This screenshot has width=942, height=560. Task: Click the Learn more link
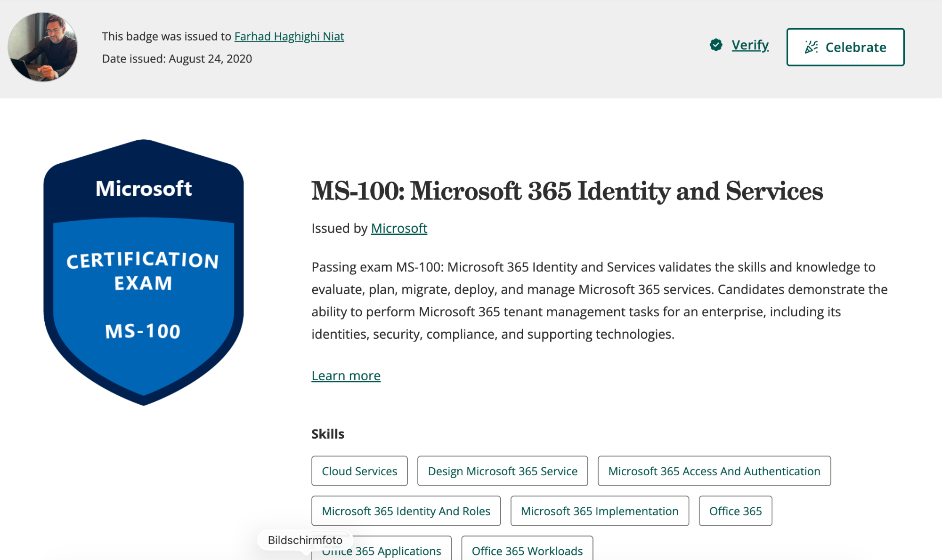pyautogui.click(x=346, y=376)
